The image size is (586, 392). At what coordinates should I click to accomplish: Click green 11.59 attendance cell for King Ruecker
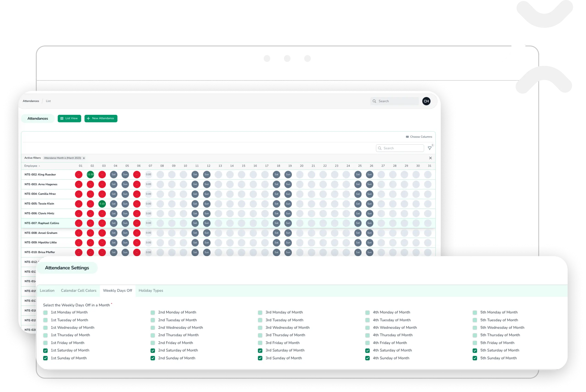click(90, 174)
